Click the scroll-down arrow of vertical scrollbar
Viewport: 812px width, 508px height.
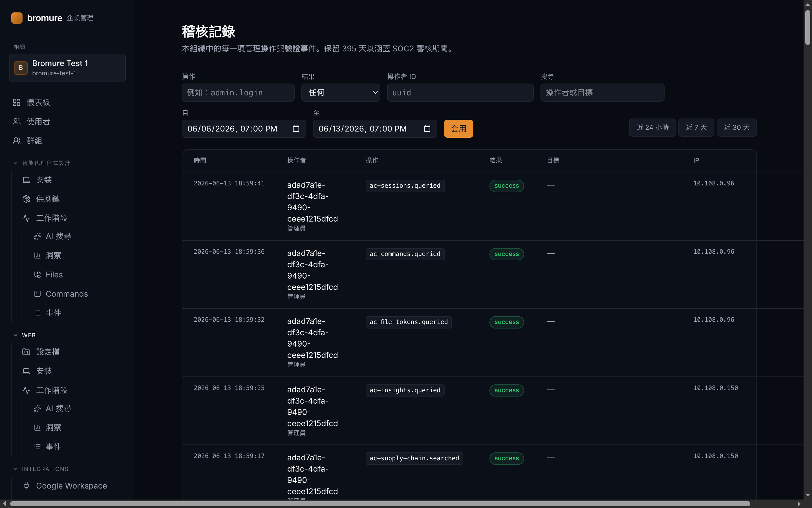click(808, 495)
